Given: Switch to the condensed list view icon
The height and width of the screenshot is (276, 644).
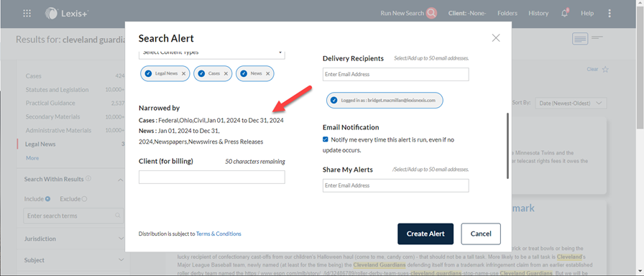Looking at the screenshot, I should [x=597, y=38].
